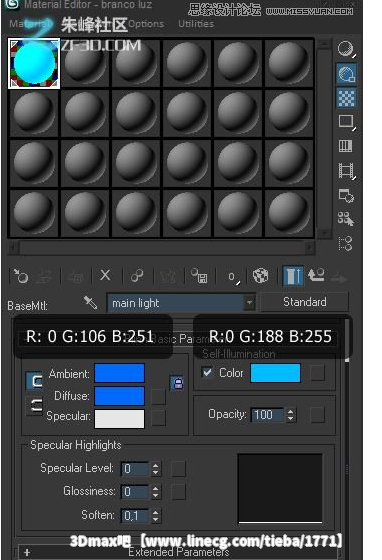382x560 pixels.
Task: Click the Go to Parent icon
Action: click(316, 275)
